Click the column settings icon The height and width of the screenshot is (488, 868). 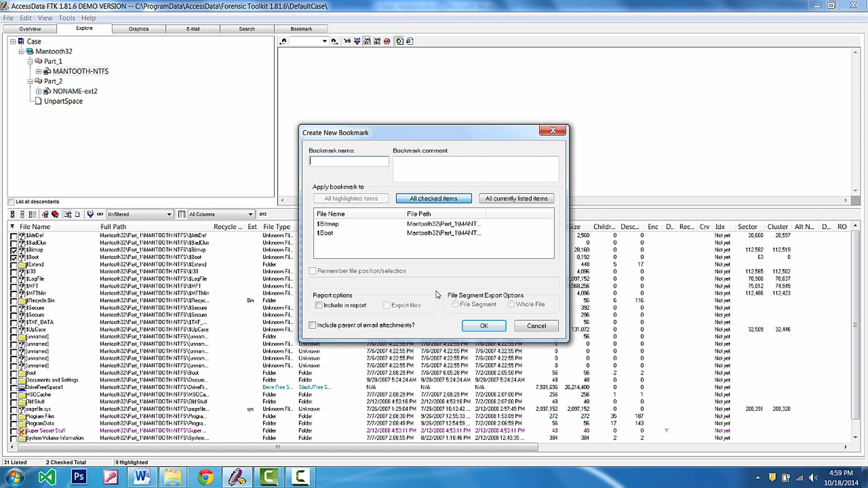pos(182,214)
